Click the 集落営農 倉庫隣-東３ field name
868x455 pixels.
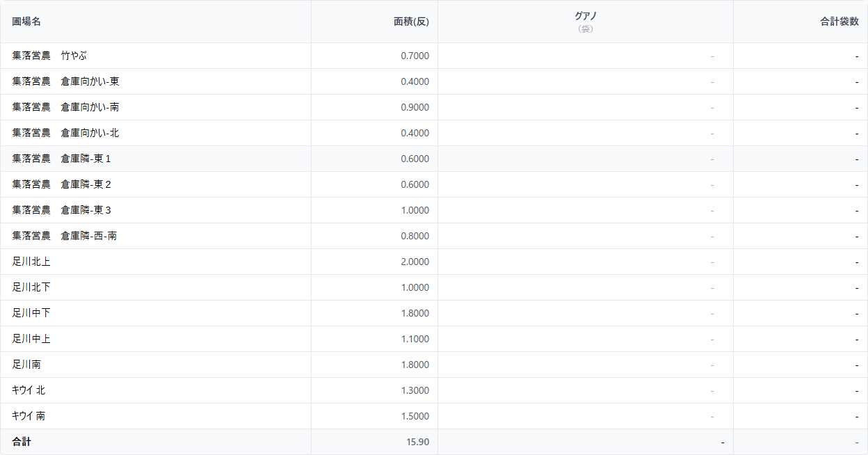point(62,210)
